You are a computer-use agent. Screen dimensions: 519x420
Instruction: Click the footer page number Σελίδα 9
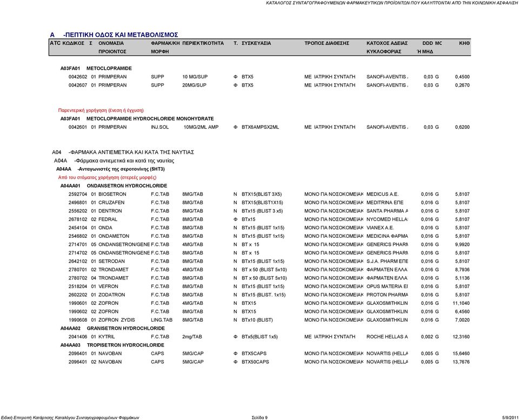tap(259, 418)
